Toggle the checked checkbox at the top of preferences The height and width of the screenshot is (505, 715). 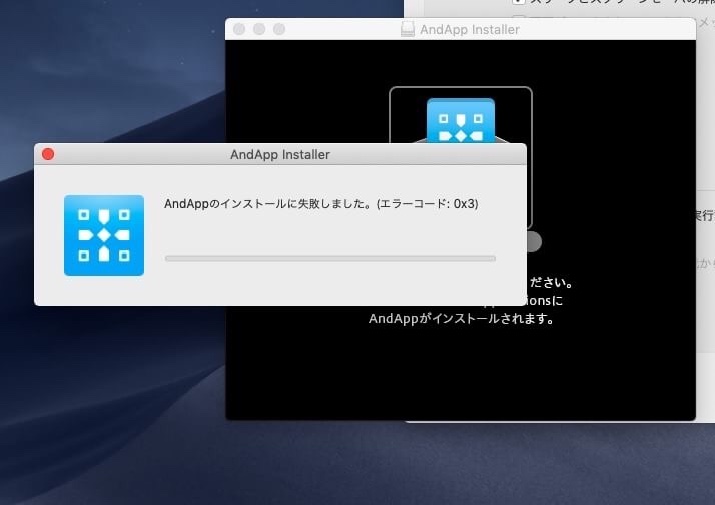coord(518,3)
